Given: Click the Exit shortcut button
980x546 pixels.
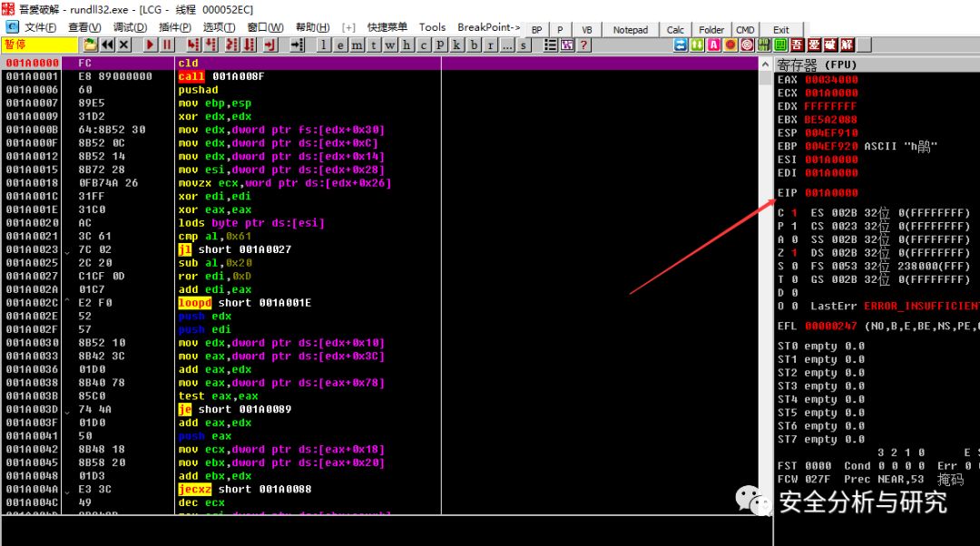Looking at the screenshot, I should click(780, 30).
